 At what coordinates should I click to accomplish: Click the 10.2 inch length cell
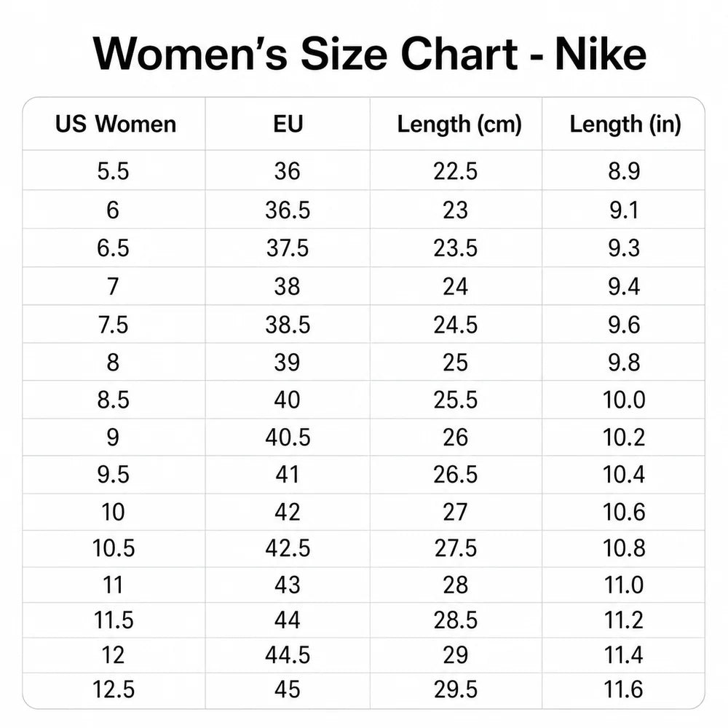point(624,438)
